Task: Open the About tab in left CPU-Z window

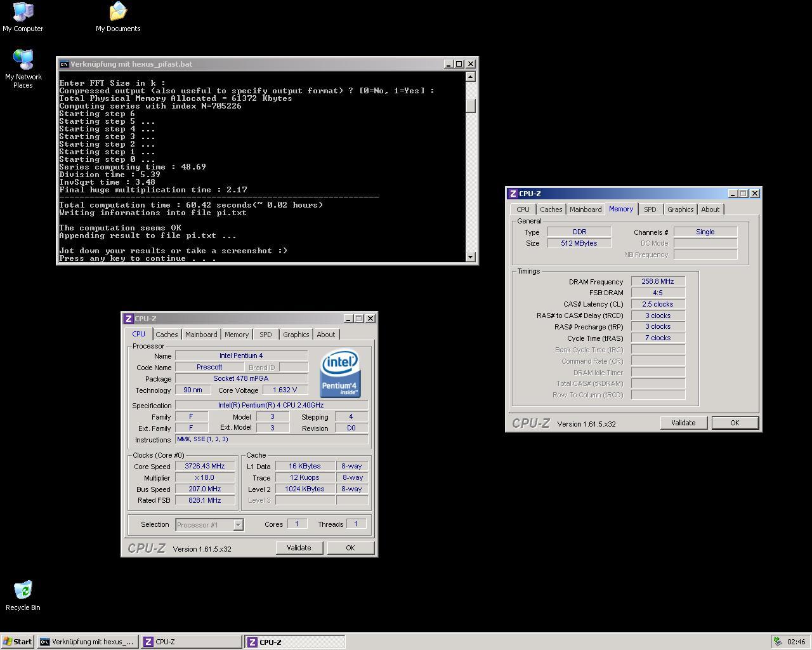Action: coord(326,335)
